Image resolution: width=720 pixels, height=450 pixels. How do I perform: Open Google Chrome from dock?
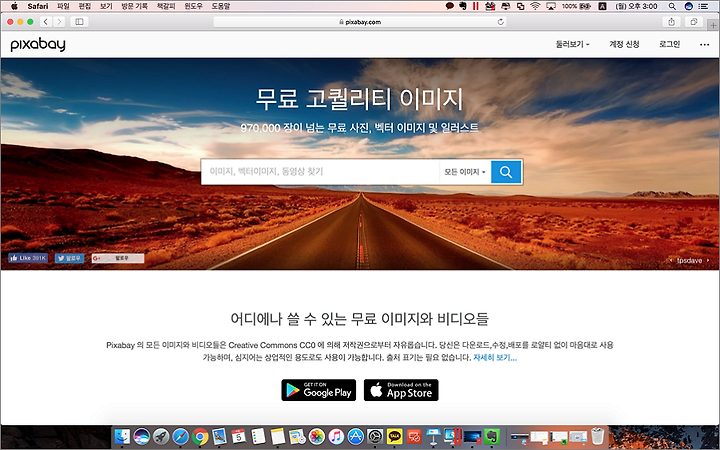click(x=200, y=436)
